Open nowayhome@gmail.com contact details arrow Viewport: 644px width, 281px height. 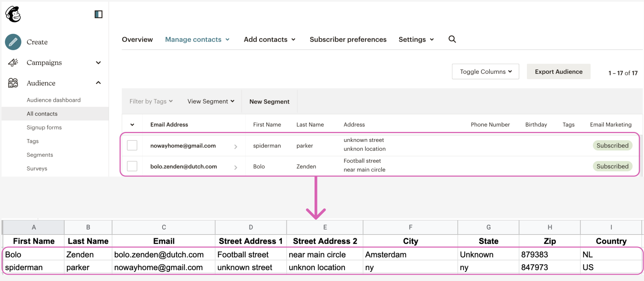coord(236,146)
